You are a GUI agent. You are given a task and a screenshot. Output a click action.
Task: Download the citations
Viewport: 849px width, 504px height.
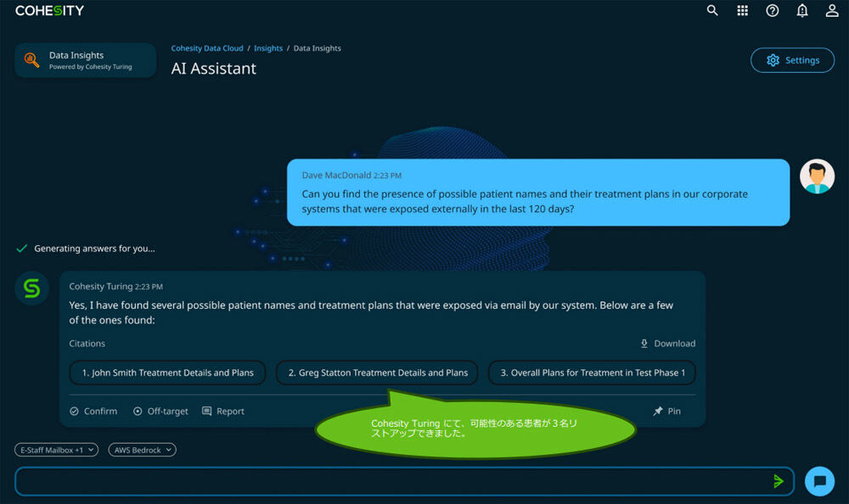click(667, 344)
